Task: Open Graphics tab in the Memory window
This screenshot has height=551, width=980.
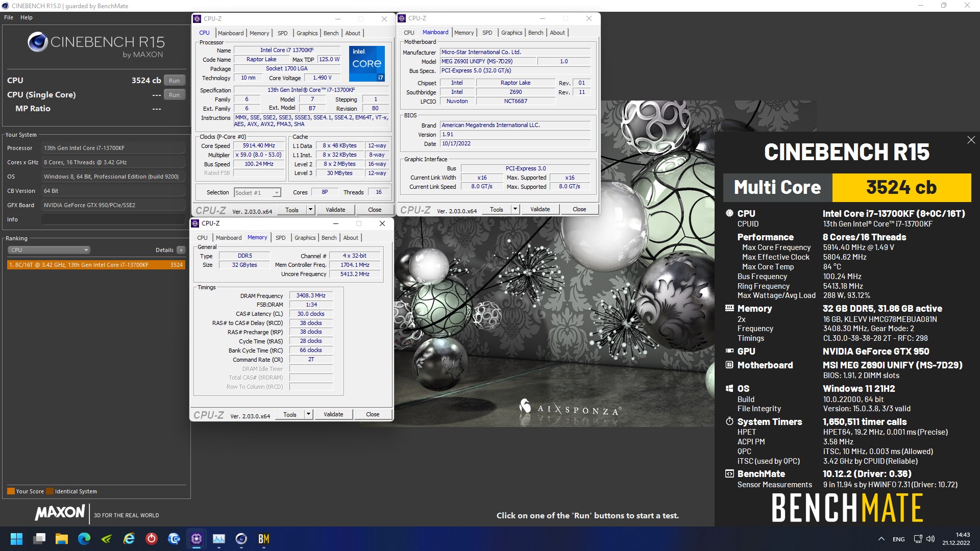Action: [305, 238]
